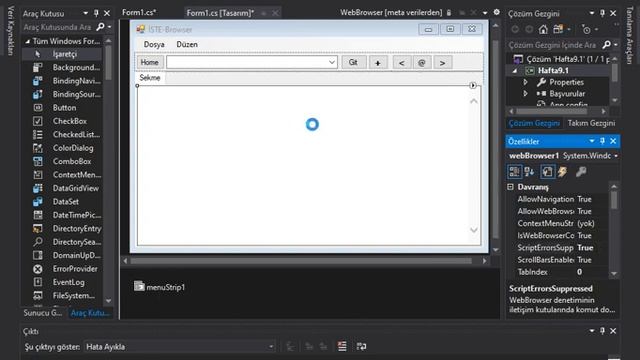Show properties categorized view icon

(x=514, y=172)
